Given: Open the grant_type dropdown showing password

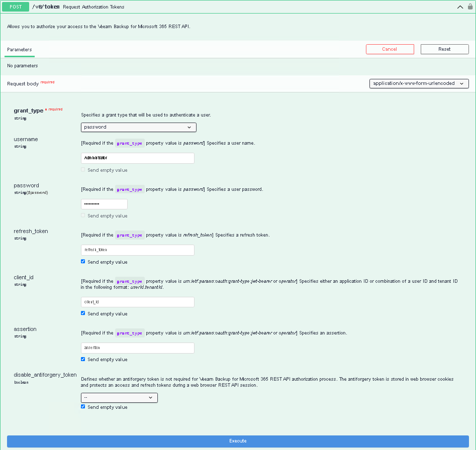Looking at the screenshot, I should (138, 127).
